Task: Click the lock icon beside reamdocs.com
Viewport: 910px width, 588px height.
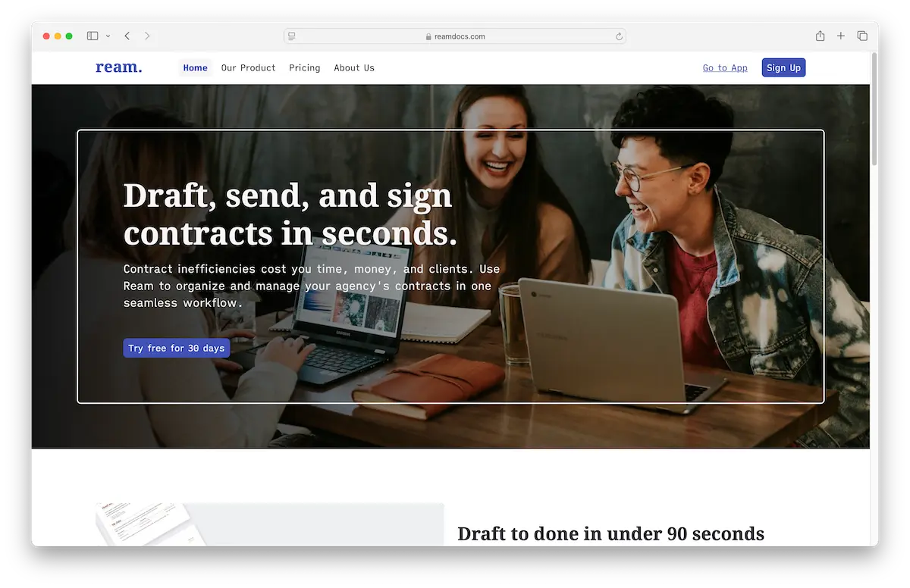Action: [x=428, y=36]
